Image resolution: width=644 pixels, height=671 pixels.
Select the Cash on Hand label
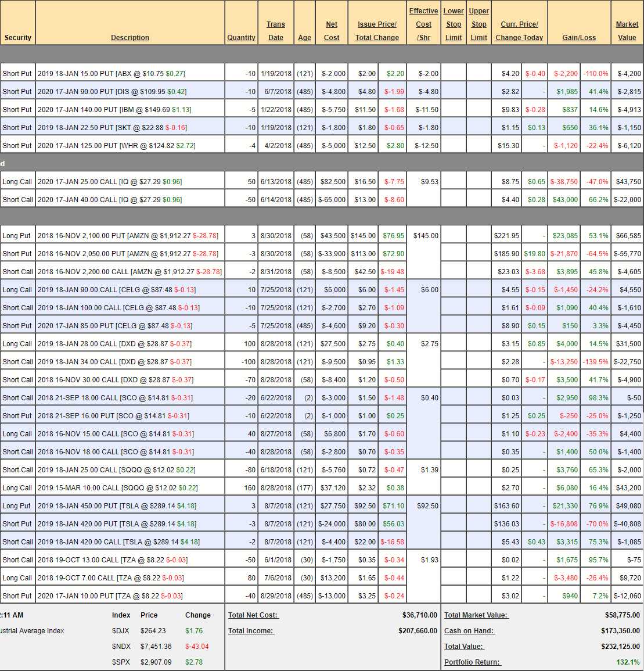tap(469, 631)
